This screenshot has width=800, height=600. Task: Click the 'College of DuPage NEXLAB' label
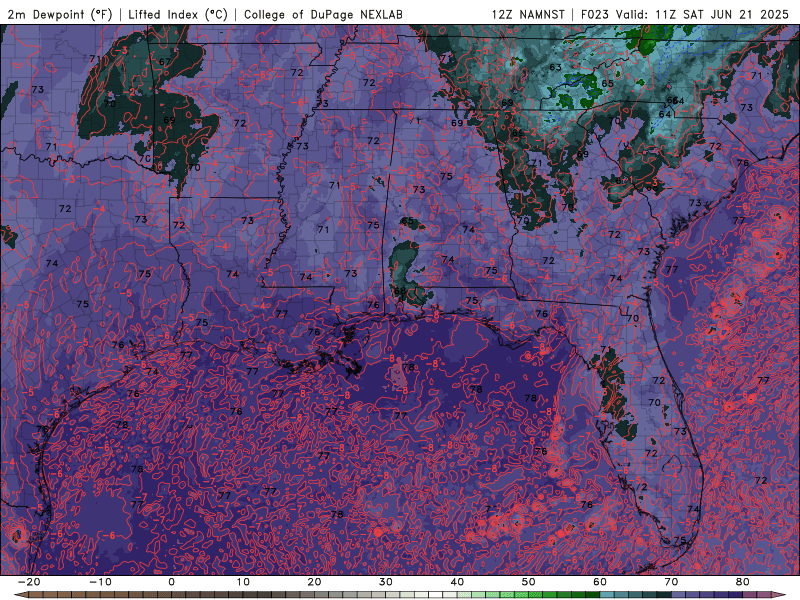click(323, 14)
